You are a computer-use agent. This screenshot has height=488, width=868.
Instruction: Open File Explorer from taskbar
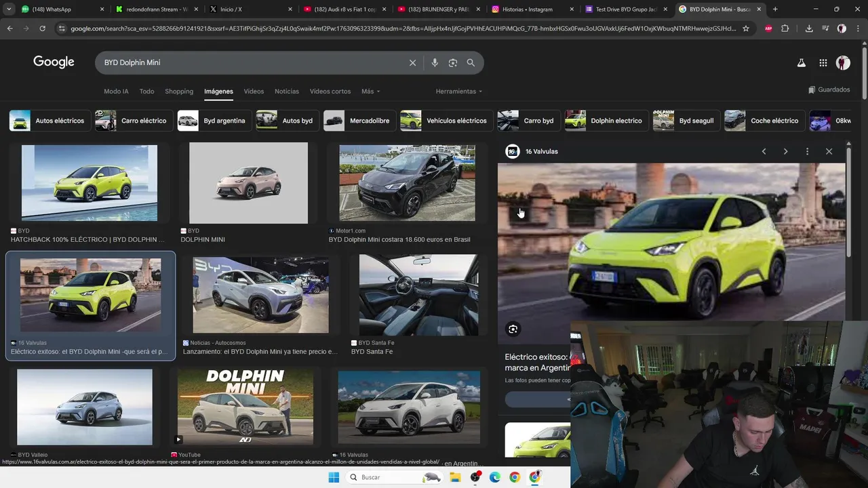(x=455, y=477)
